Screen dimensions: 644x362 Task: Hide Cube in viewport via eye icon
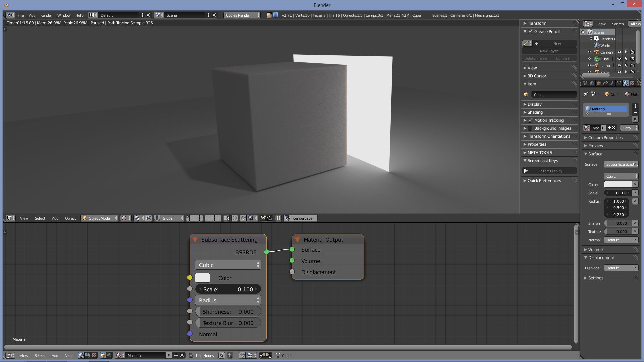(x=619, y=59)
